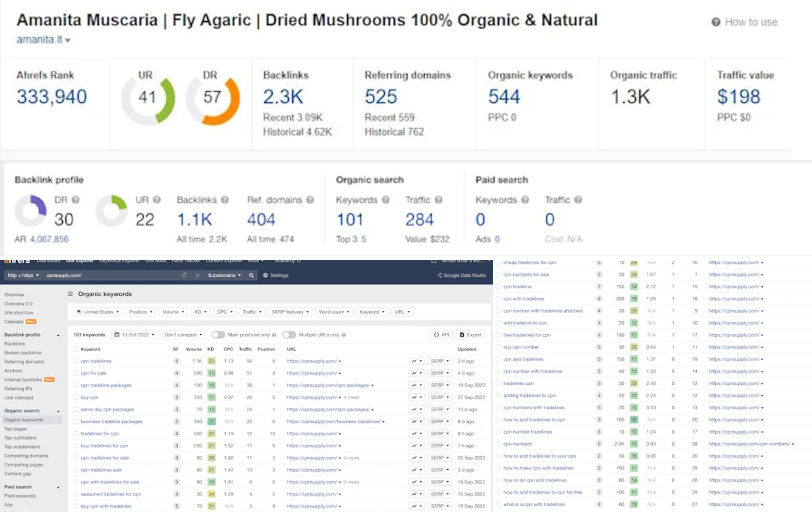The image size is (812, 512).
Task: Switch to Keywords Explorer in the top navigation
Action: tap(120, 260)
